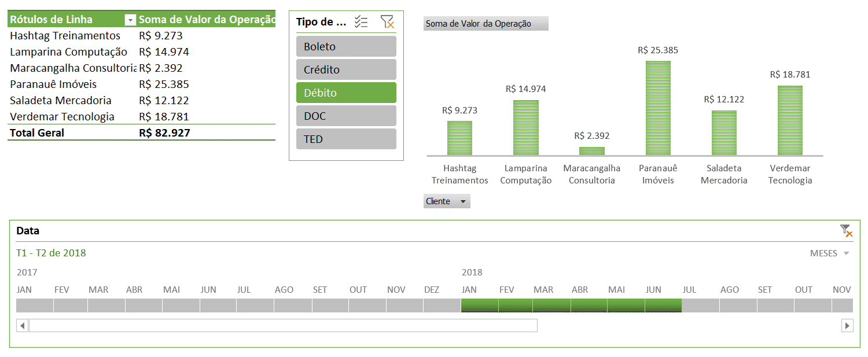The height and width of the screenshot is (357, 868).
Task: Click the timeline scroll right arrow
Action: click(x=847, y=326)
